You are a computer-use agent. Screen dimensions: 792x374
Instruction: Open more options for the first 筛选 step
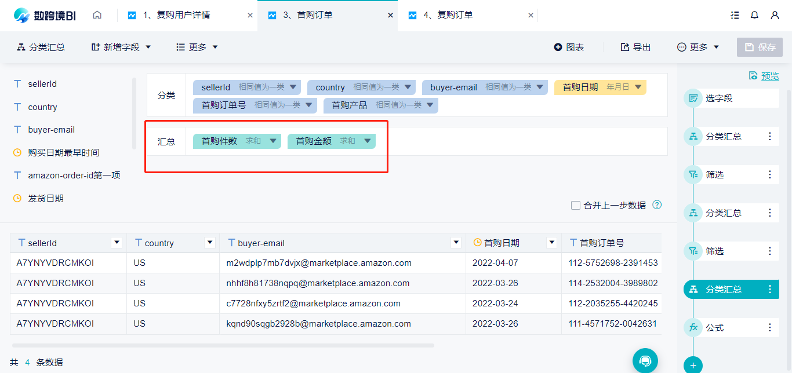pyautogui.click(x=770, y=174)
